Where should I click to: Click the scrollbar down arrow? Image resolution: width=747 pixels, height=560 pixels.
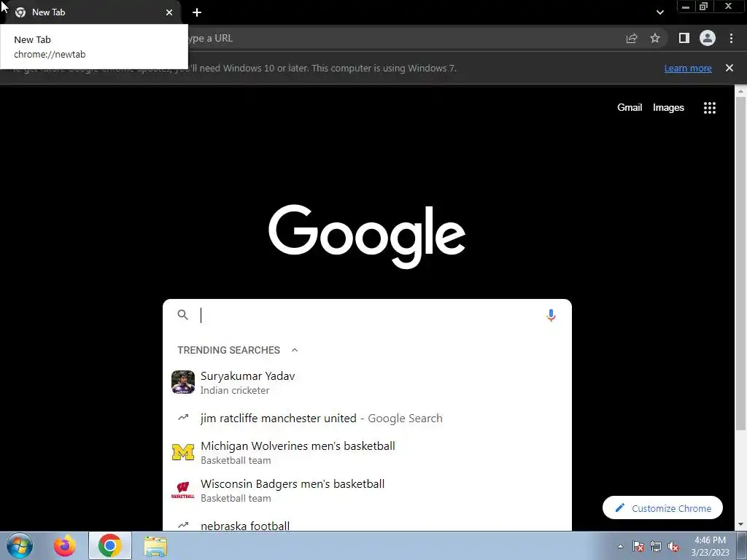point(740,525)
